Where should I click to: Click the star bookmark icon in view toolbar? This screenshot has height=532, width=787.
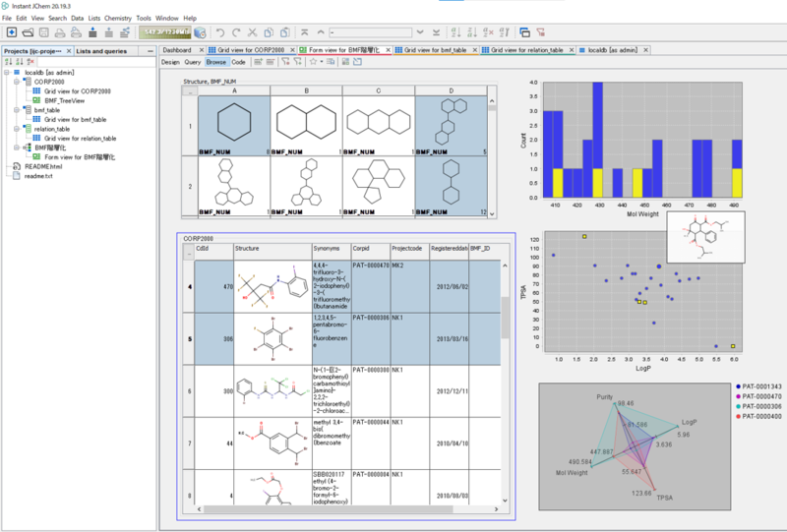(313, 61)
